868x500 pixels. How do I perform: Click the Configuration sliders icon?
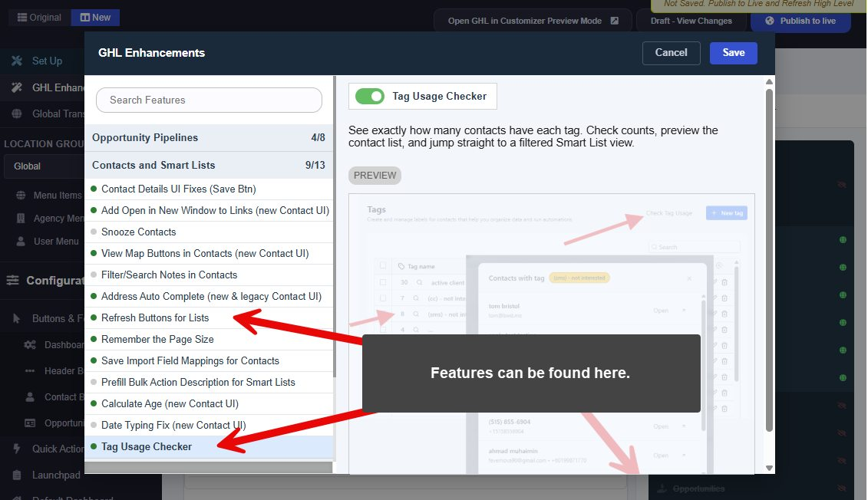pyautogui.click(x=13, y=281)
